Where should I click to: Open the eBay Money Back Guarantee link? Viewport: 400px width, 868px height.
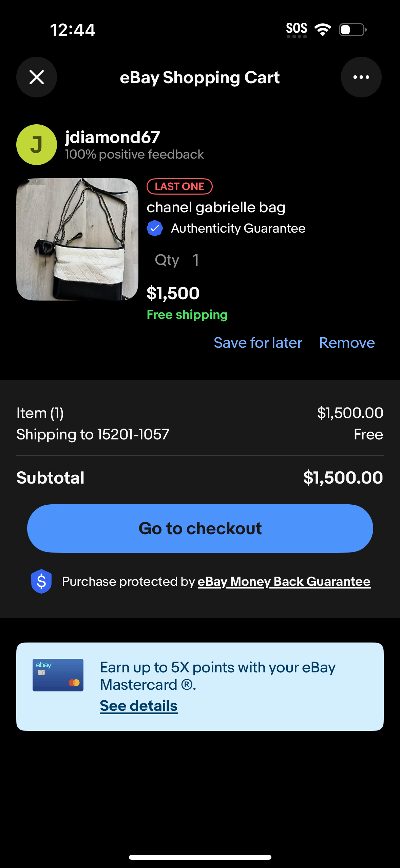[x=284, y=581]
